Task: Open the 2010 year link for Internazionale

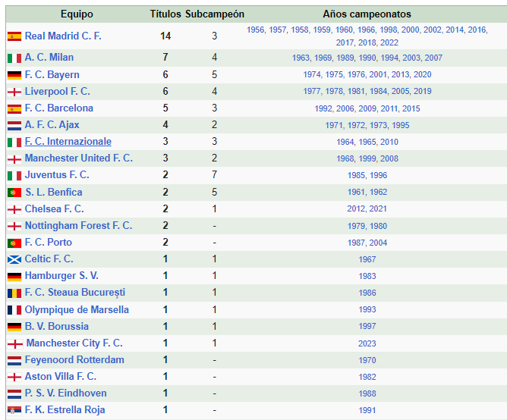Action: click(x=389, y=142)
